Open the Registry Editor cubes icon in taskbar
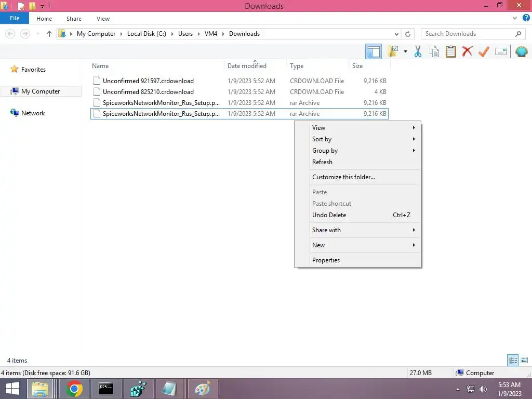 click(x=138, y=389)
